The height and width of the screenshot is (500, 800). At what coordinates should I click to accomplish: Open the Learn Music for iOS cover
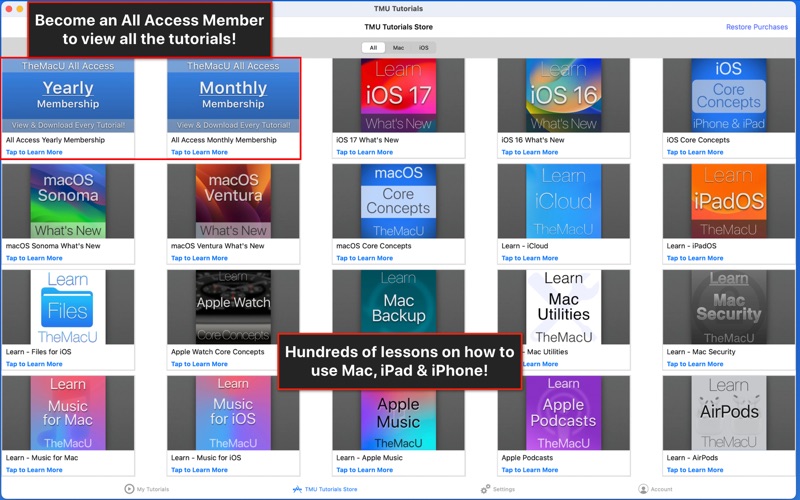233,413
